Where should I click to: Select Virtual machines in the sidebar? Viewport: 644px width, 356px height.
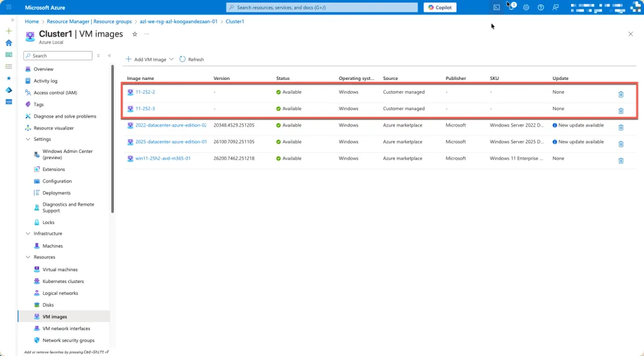point(60,269)
